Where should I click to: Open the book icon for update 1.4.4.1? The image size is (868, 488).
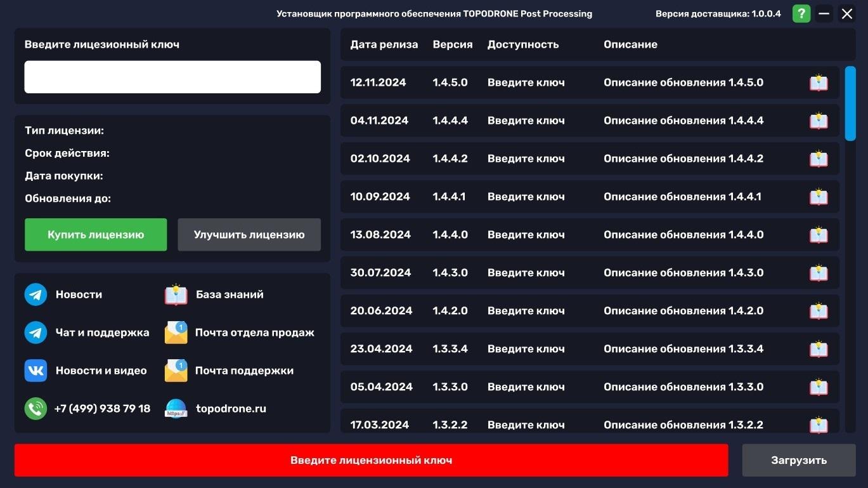[819, 197]
